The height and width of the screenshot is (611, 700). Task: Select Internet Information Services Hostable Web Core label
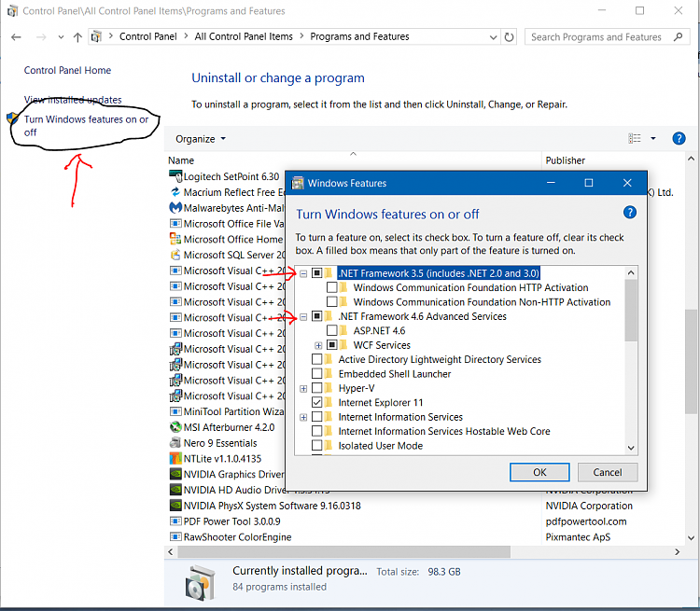444,431
